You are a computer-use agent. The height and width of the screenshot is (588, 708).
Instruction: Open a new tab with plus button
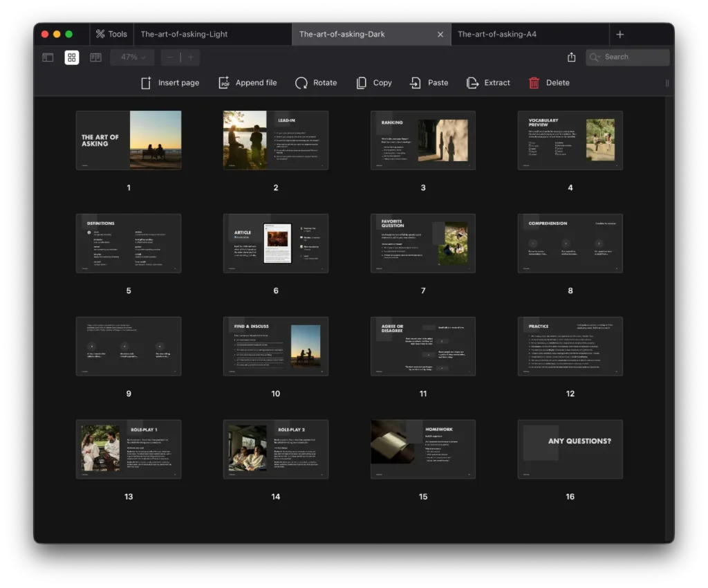tap(620, 34)
